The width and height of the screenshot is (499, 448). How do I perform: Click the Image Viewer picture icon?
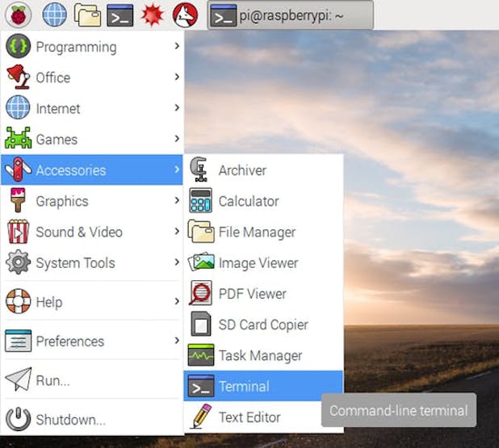coord(201,262)
